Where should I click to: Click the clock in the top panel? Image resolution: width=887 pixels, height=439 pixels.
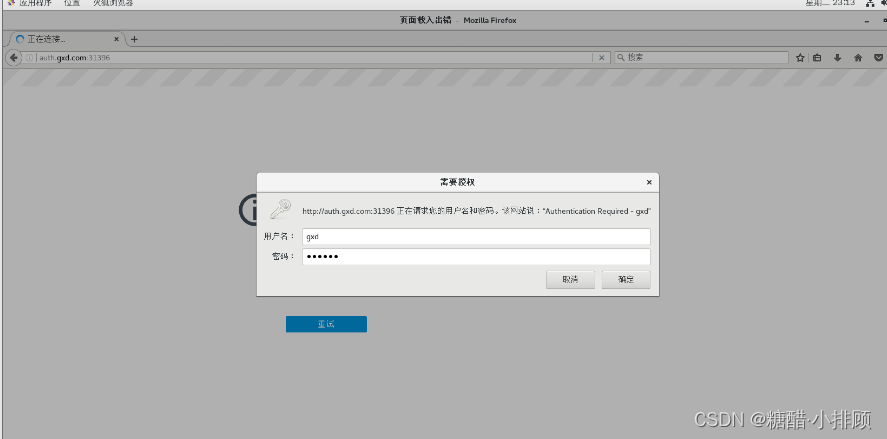point(830,3)
